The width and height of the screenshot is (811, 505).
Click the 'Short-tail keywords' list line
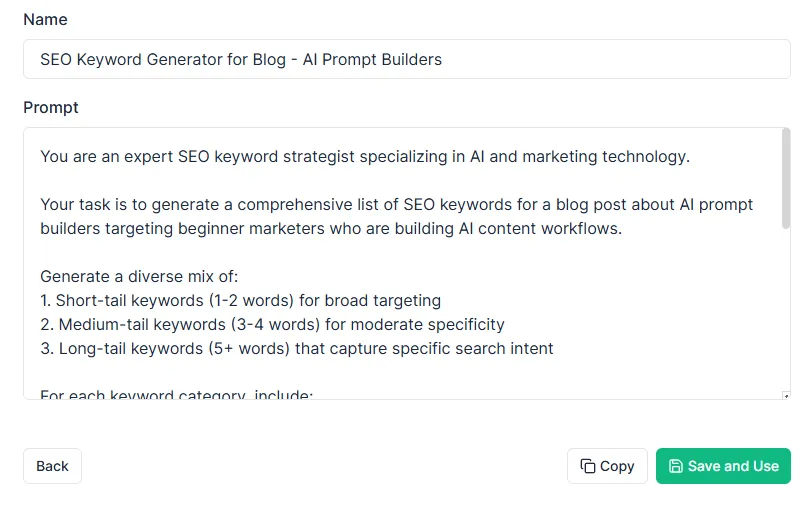click(x=240, y=300)
